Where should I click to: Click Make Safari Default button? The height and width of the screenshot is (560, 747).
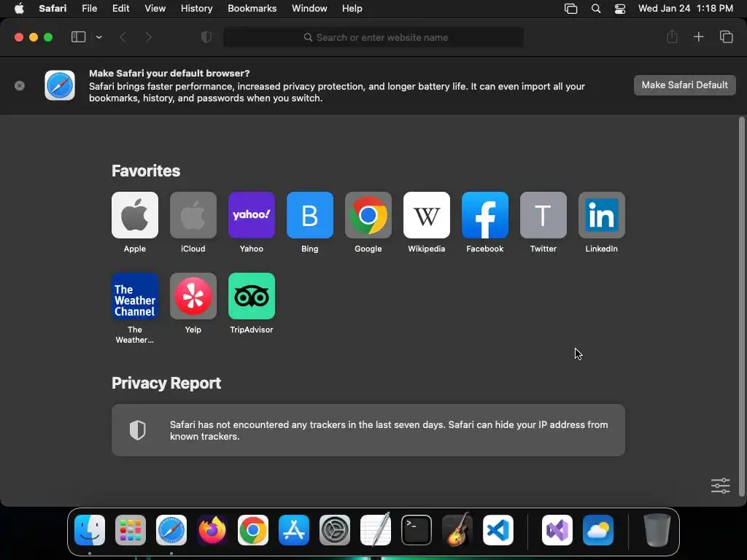(684, 85)
